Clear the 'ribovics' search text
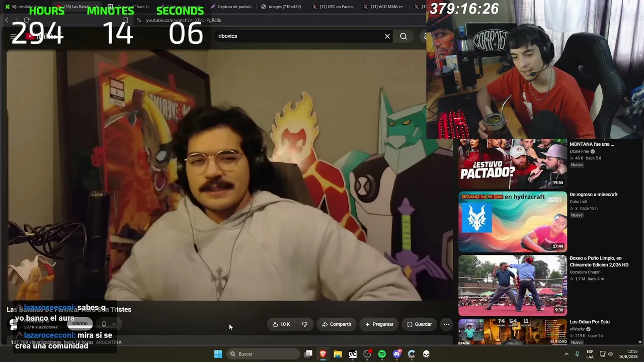The image size is (644, 362). 387,36
